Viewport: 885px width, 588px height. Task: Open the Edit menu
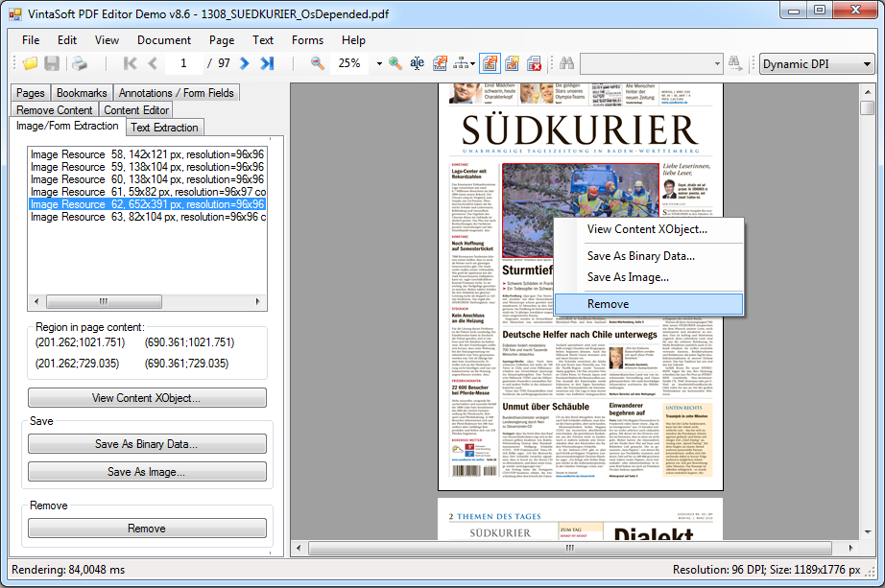(66, 40)
